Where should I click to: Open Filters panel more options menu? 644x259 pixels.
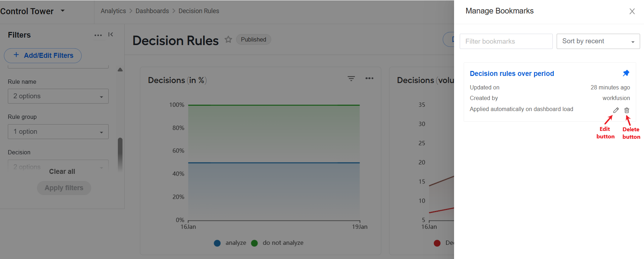tap(98, 35)
